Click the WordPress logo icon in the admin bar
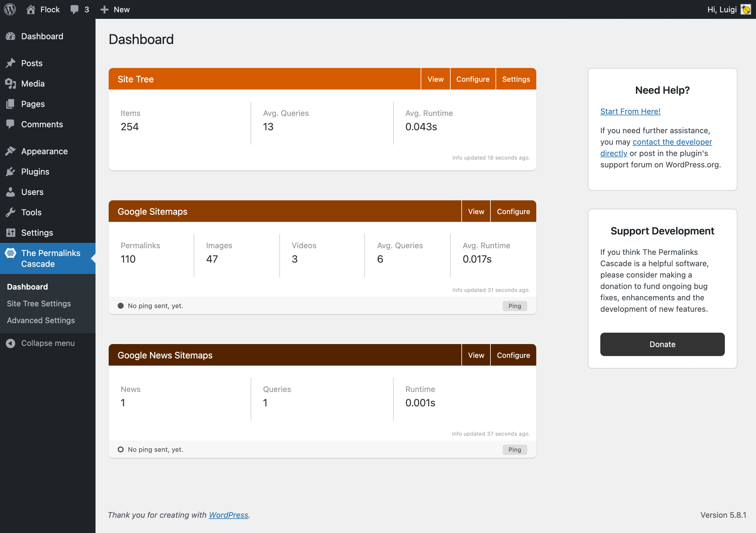This screenshot has width=756, height=533. click(10, 9)
